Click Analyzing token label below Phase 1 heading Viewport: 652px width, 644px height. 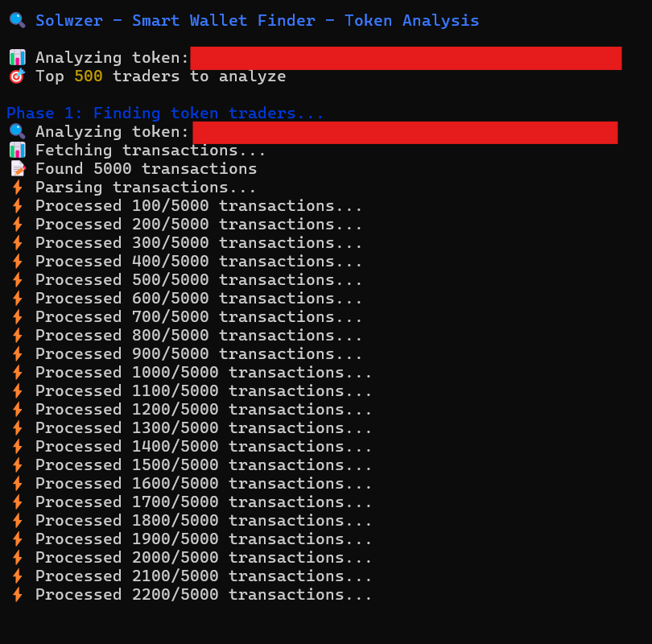pyautogui.click(x=112, y=132)
